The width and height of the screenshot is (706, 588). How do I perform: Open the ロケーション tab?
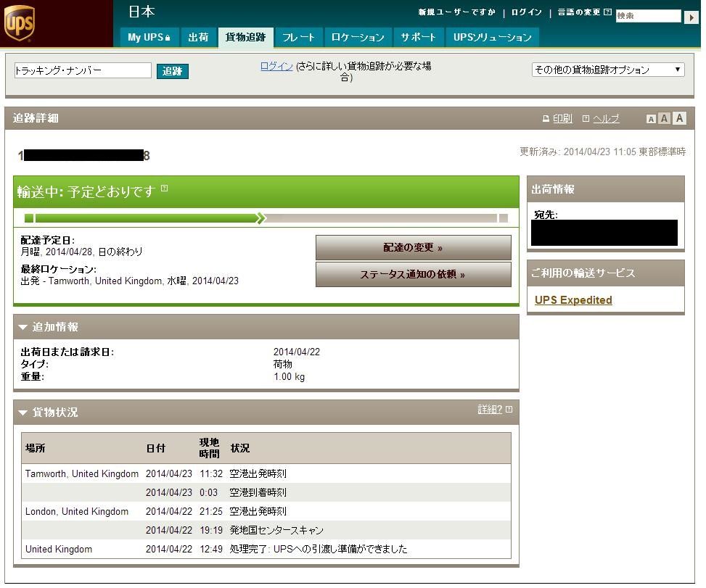[x=358, y=38]
